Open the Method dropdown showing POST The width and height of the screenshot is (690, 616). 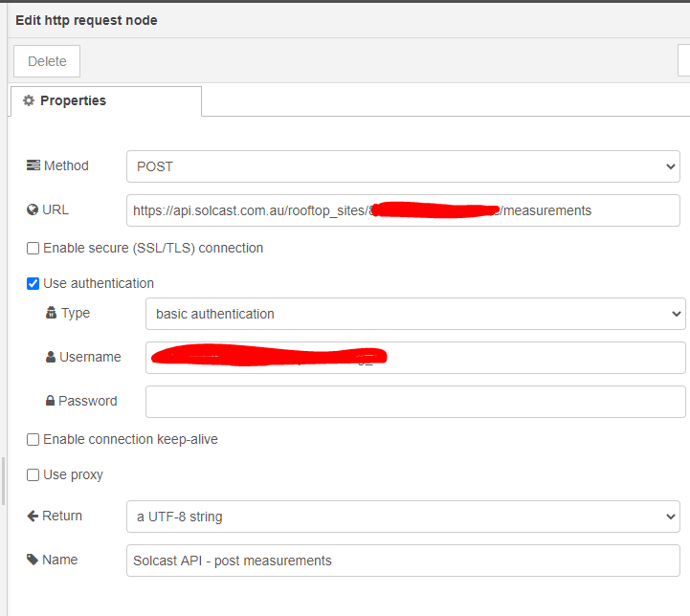403,166
